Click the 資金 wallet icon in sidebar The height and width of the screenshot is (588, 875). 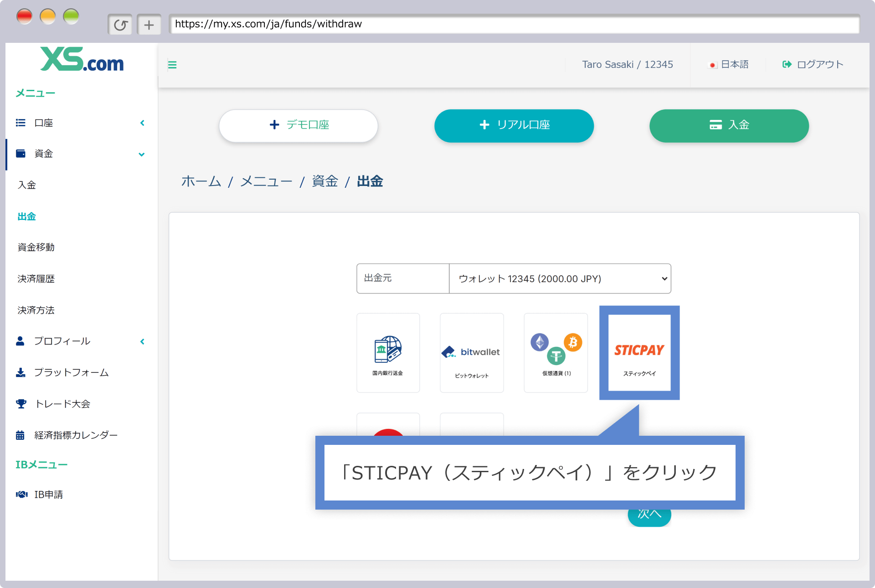(x=21, y=154)
